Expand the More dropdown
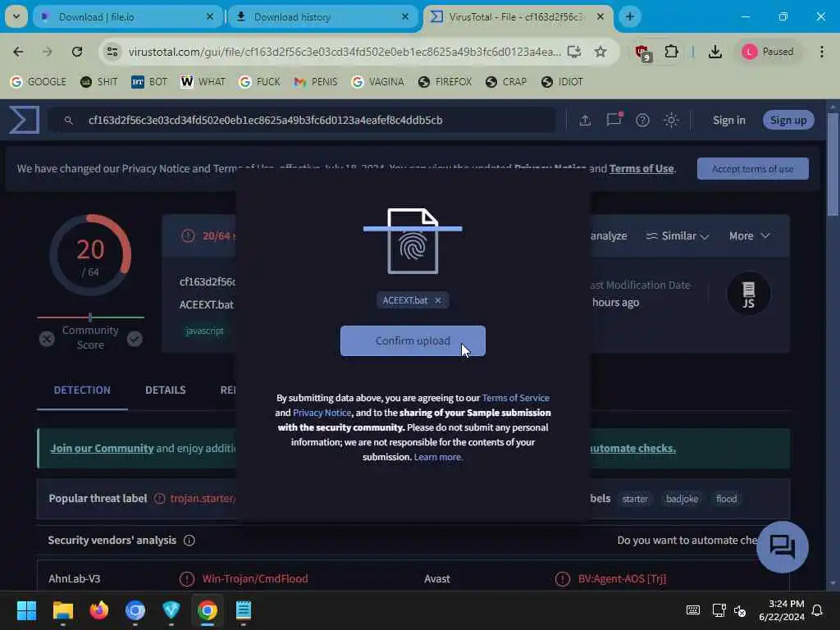Screen dimensions: 840x630 [x=750, y=235]
